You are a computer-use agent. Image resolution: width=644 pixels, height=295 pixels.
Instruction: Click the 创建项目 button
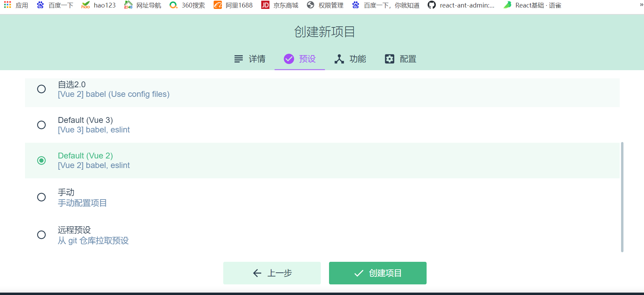click(x=378, y=273)
